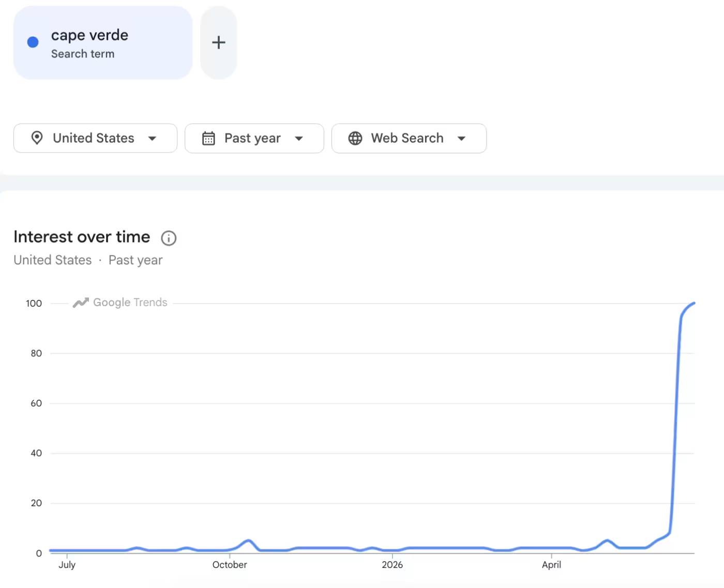This screenshot has height=588, width=724.
Task: Click the plus icon to add comparison
Action: [219, 42]
